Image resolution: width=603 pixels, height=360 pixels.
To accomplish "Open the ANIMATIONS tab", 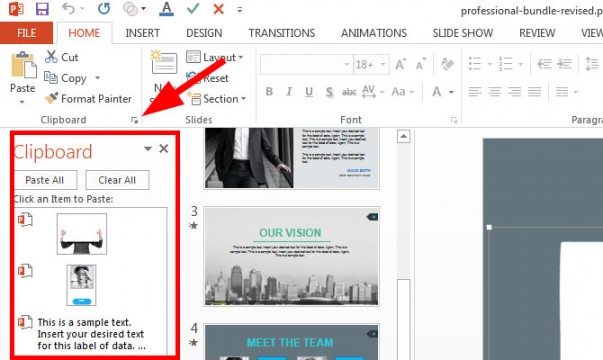I will click(x=374, y=33).
